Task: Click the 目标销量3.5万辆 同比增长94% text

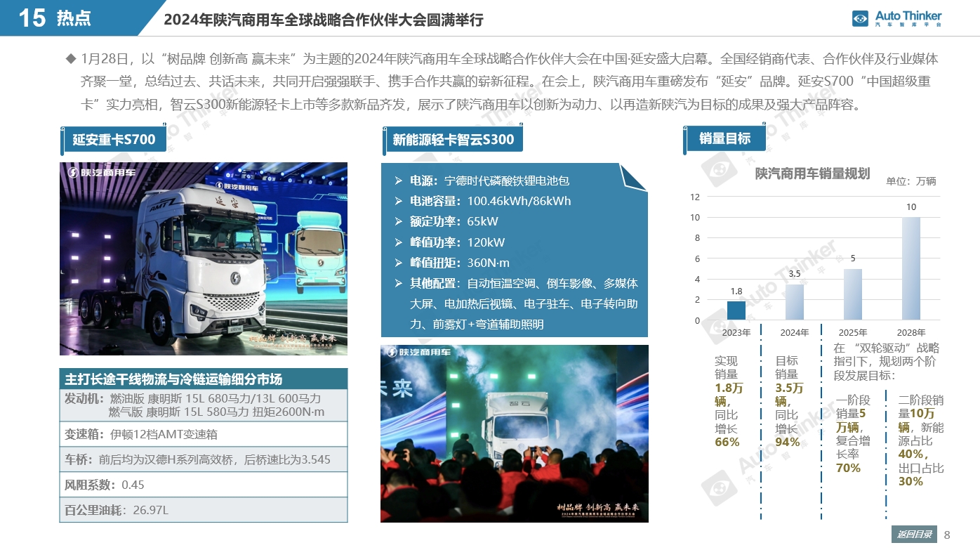Action: [789, 401]
